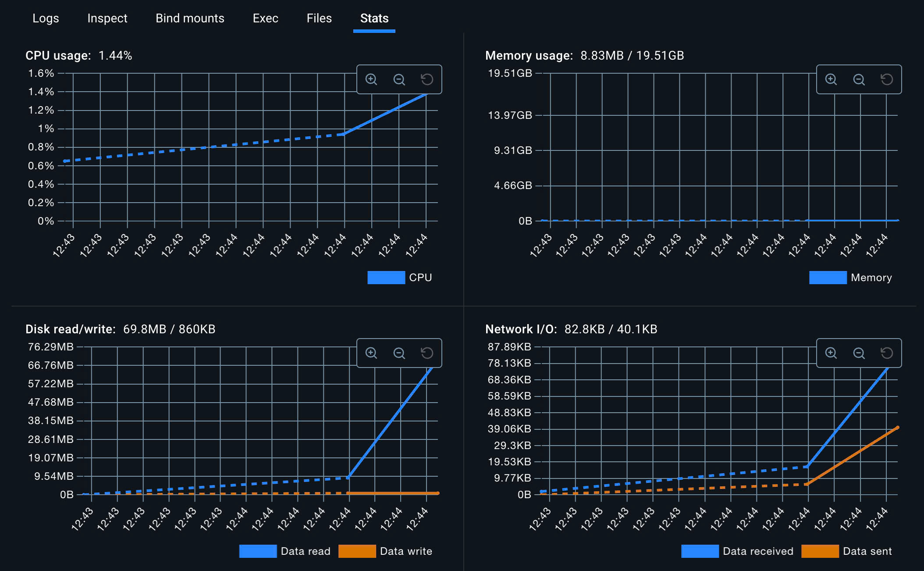Toggle the Data sent legend swatch
This screenshot has height=571, width=924.
(820, 551)
